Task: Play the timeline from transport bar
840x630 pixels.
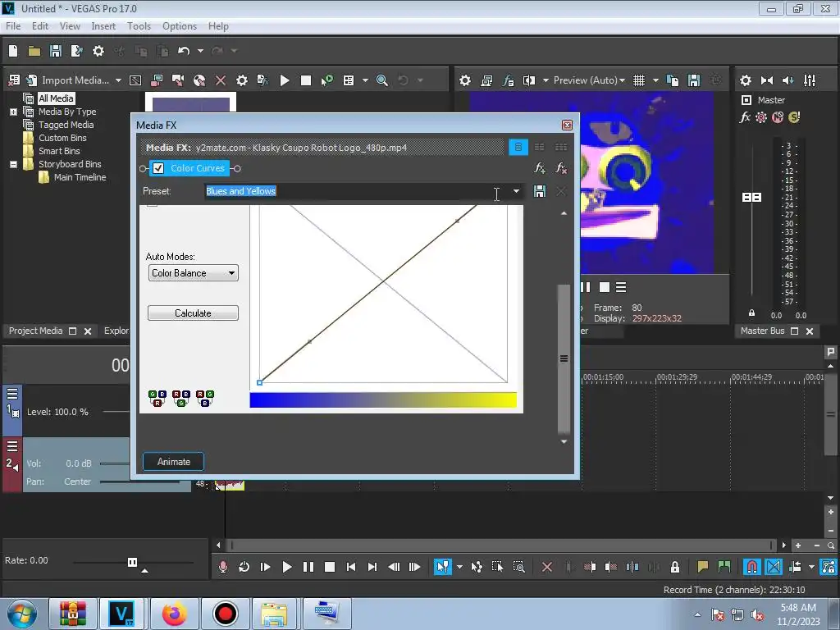Action: pos(286,567)
